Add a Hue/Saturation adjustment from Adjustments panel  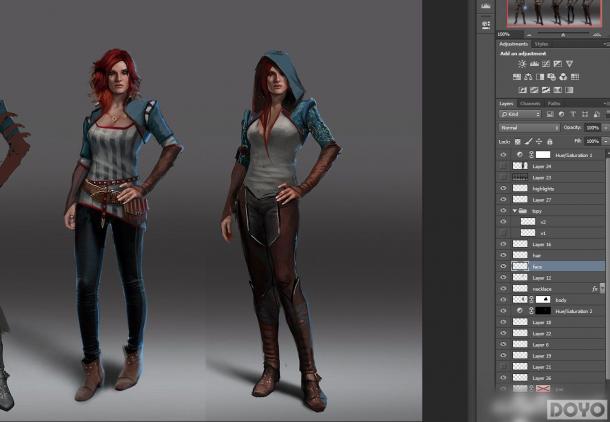point(517,77)
